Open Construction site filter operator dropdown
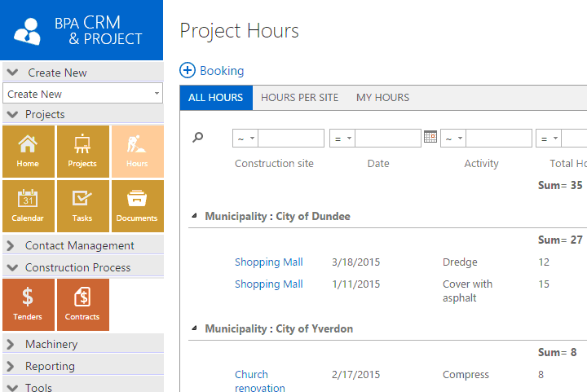 245,138
